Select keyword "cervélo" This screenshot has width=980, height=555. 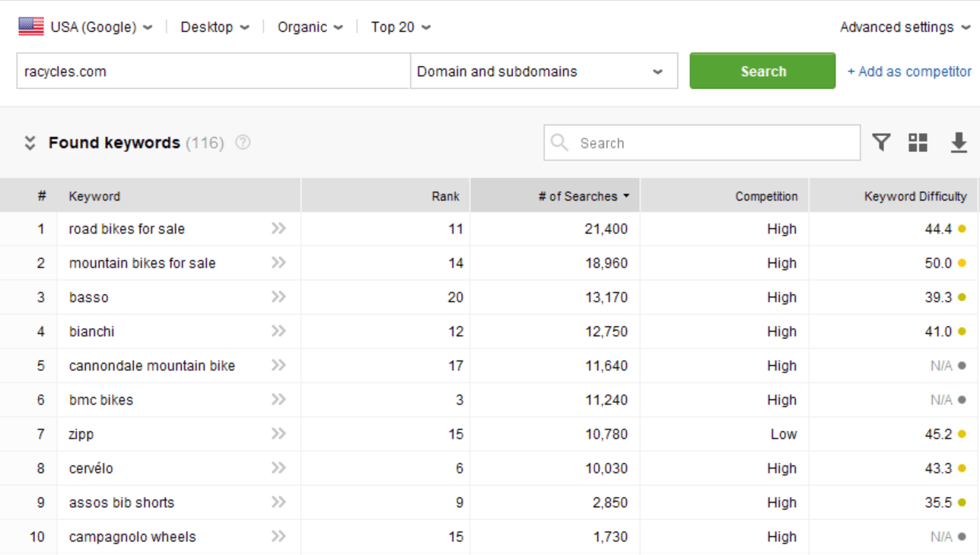(91, 468)
